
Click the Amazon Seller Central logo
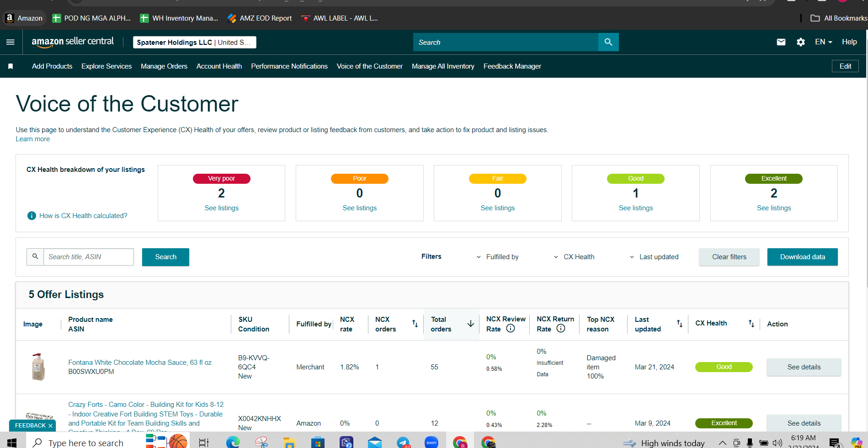click(x=73, y=42)
